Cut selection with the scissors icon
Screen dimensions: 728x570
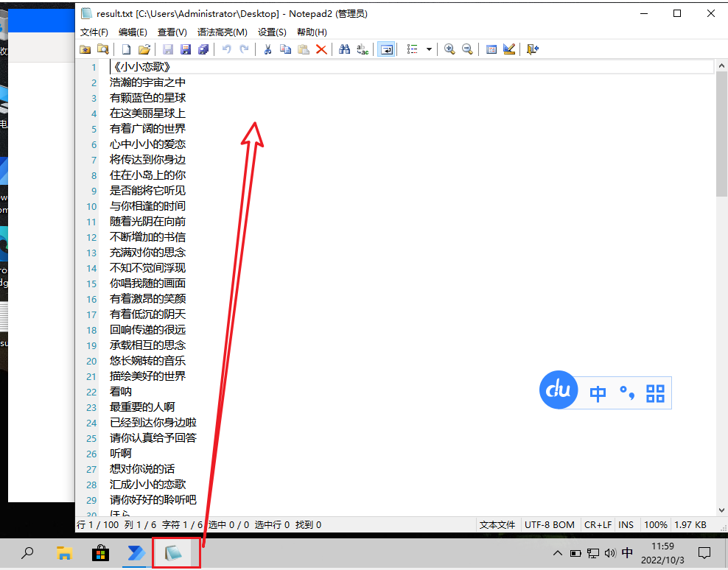[267, 49]
